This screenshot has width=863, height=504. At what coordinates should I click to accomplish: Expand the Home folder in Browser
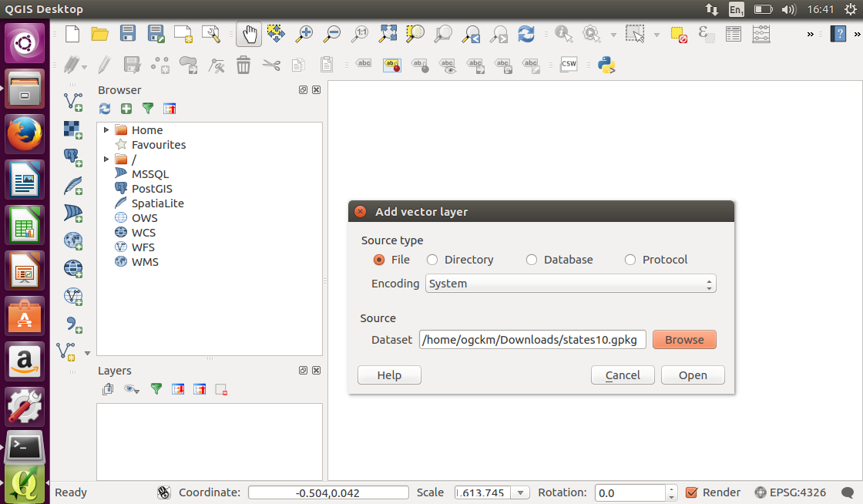pyautogui.click(x=106, y=129)
